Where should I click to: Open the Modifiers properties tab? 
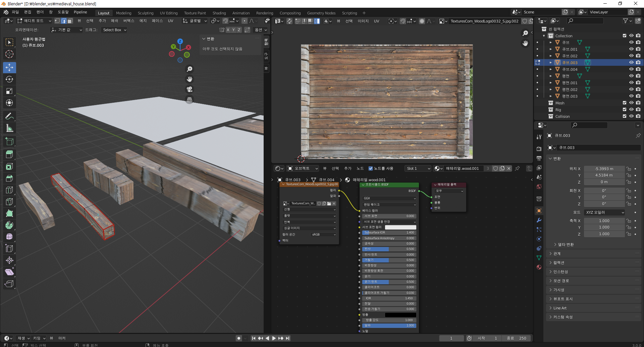pyautogui.click(x=539, y=220)
